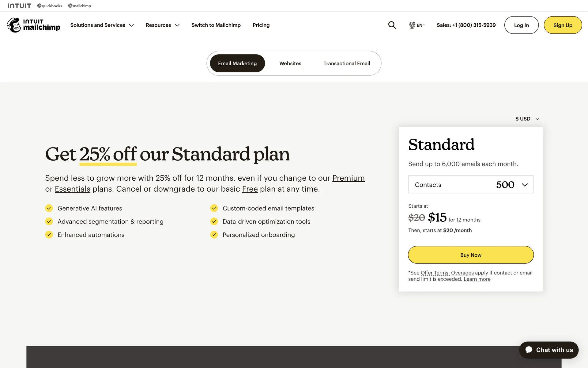
Task: Select the Email Marketing tab
Action: tap(237, 63)
